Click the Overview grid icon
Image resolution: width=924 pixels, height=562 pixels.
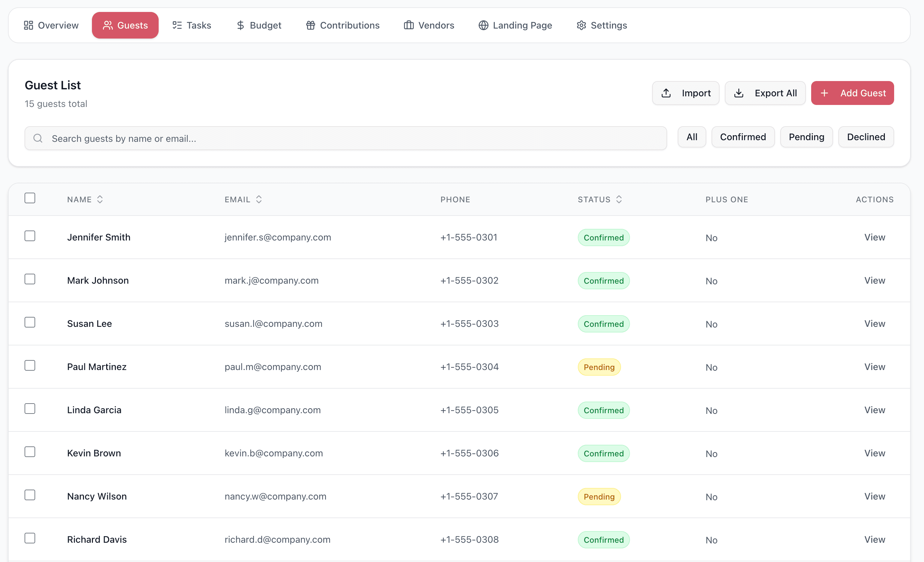coord(29,25)
